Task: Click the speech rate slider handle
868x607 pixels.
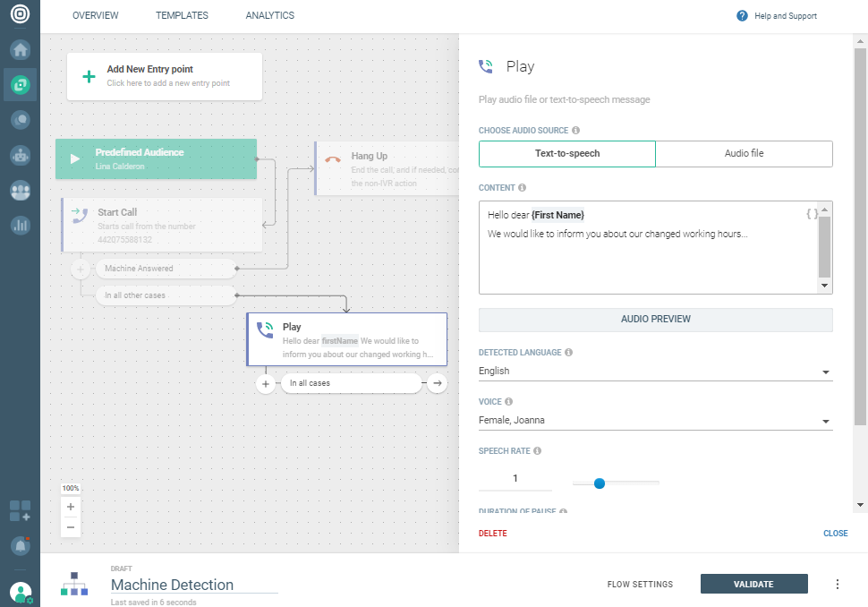Action: [x=600, y=483]
